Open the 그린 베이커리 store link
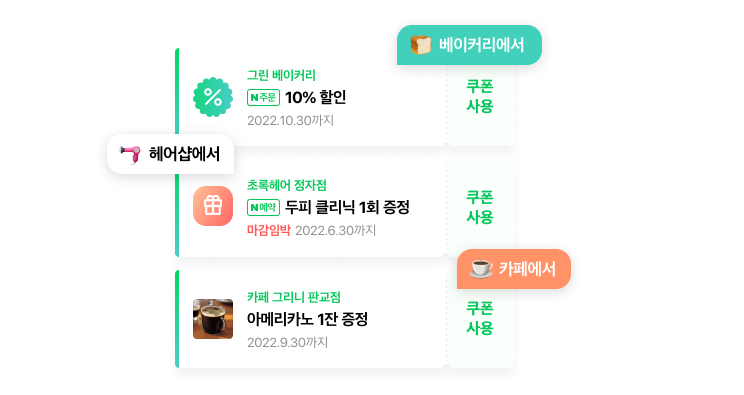Viewport: 744px width, 395px height. click(281, 75)
